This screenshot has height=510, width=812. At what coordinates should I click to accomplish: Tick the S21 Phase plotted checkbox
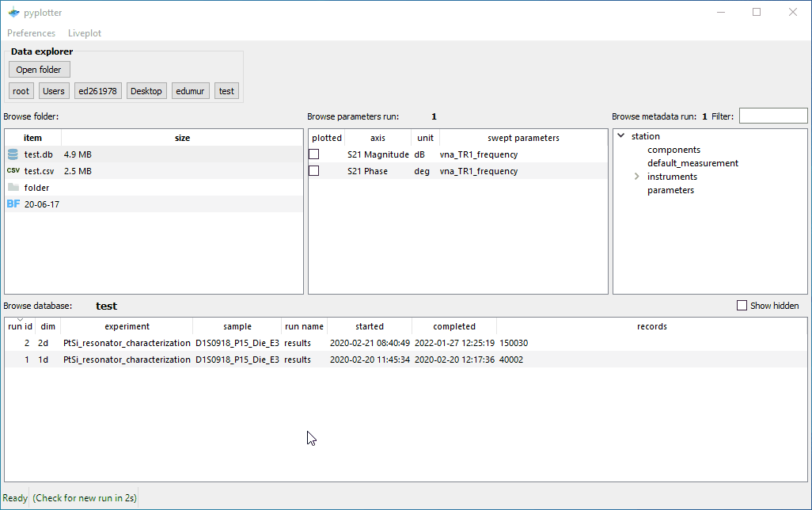(x=314, y=171)
